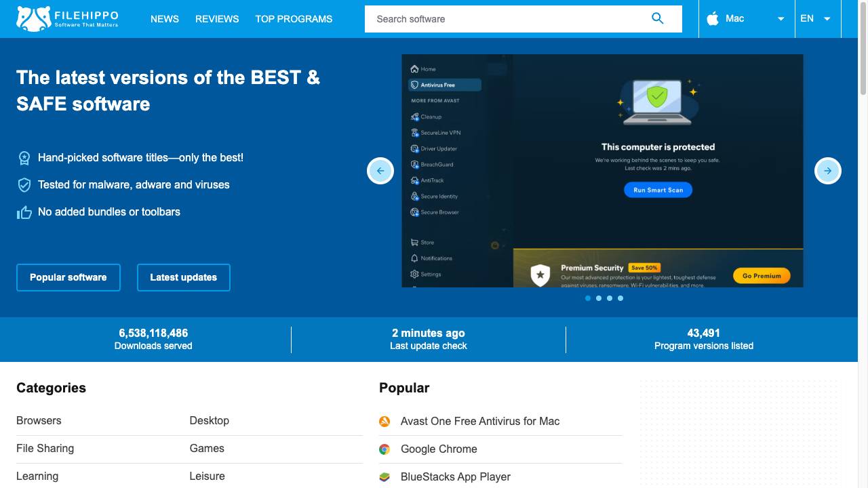
Task: Open the TOP PROGRAMS menu item
Action: tap(294, 19)
